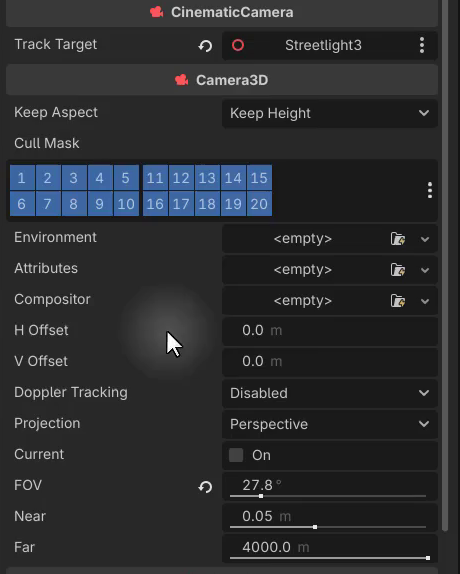Click the Doppler Tracking property label
The height and width of the screenshot is (574, 460).
pos(71,392)
